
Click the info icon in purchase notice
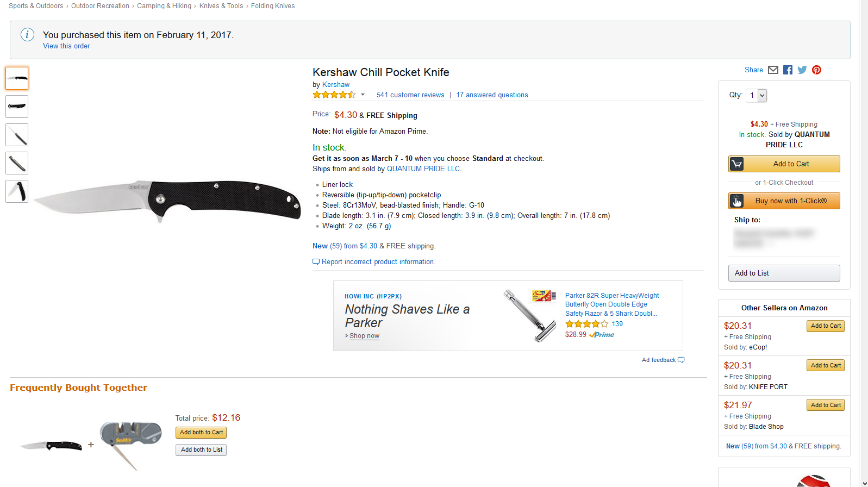pyautogui.click(x=27, y=35)
